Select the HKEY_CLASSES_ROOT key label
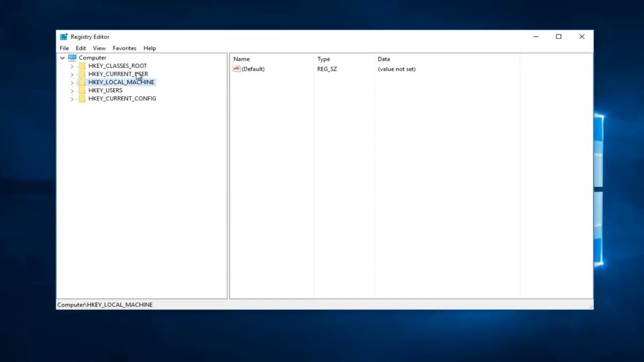 pos(118,66)
